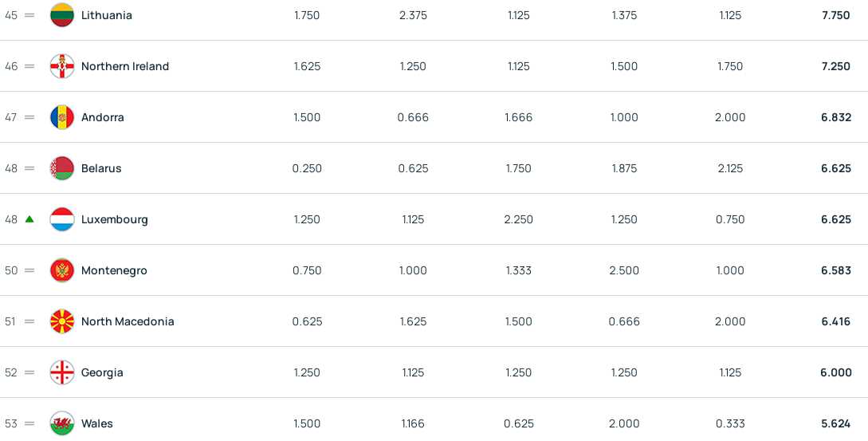Screen dimensions: 868x441
Task: Click Luxembourg's green up-arrow rank indicator
Action: (29, 219)
